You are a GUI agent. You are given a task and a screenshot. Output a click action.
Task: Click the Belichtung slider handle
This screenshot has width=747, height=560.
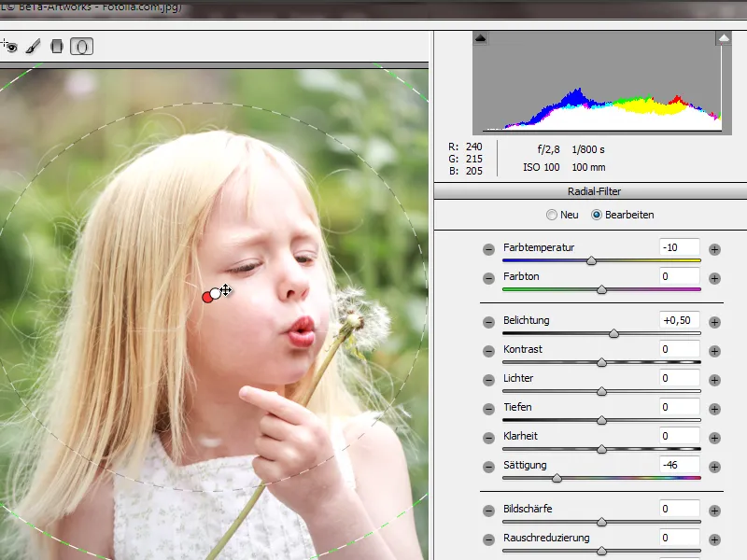coord(614,333)
